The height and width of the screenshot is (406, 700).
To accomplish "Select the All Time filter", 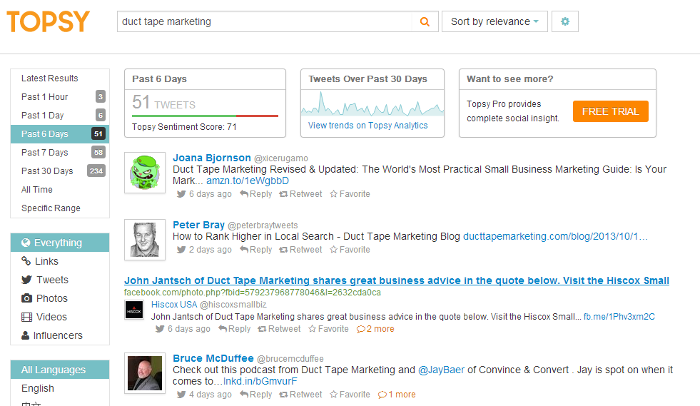I will [x=60, y=189].
